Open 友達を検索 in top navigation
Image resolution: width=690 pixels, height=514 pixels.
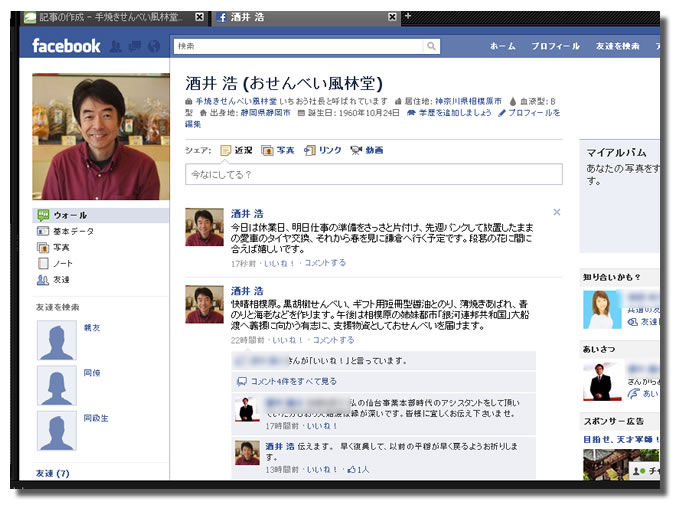(x=617, y=46)
